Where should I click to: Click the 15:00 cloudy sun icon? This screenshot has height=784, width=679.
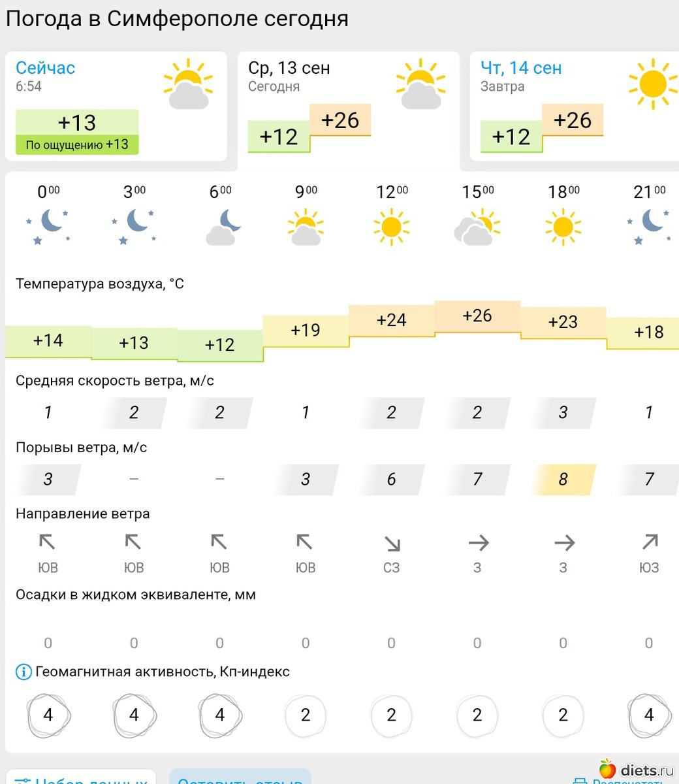click(477, 226)
